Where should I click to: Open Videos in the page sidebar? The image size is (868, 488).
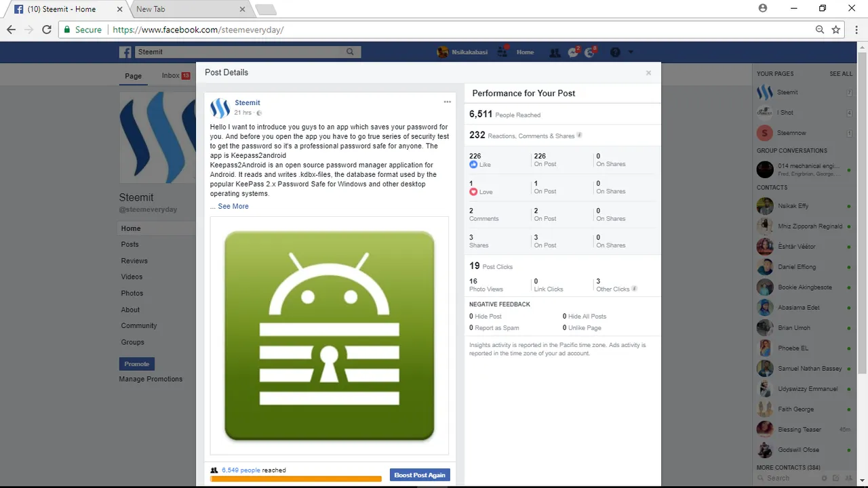(132, 277)
